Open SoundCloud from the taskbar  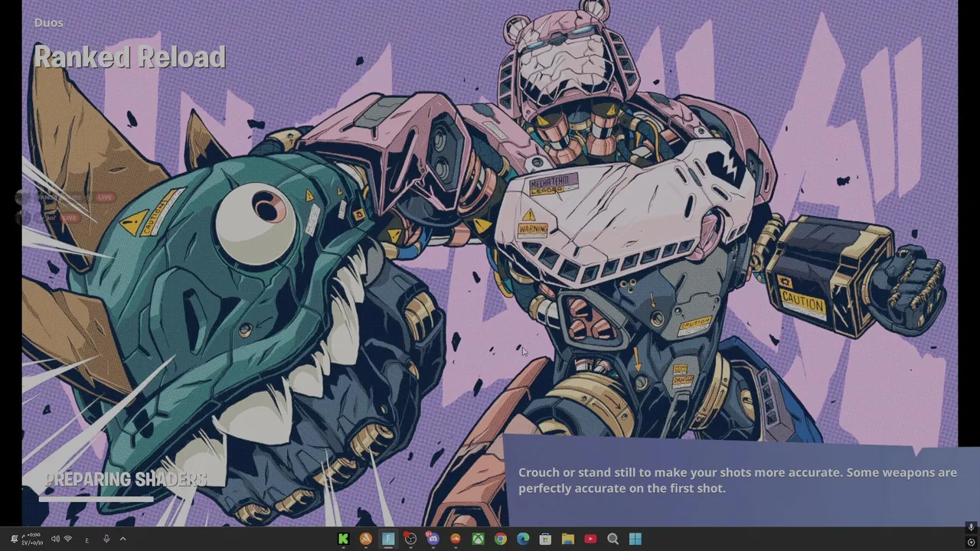tap(456, 539)
